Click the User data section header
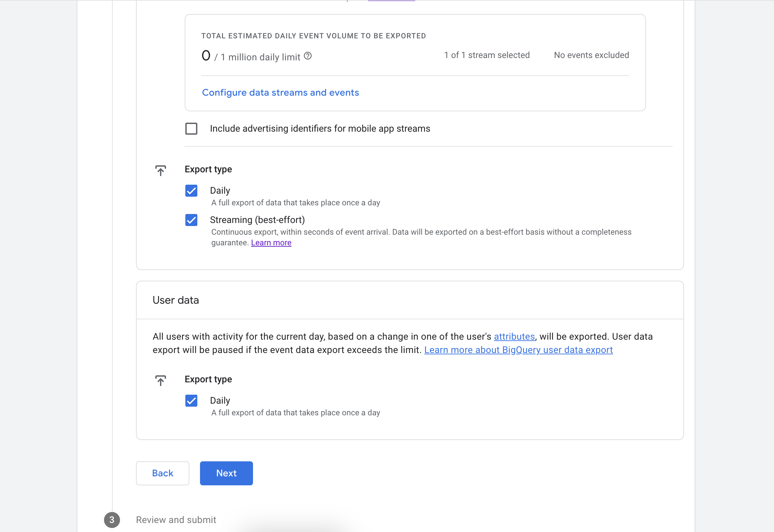This screenshot has height=532, width=774. tap(176, 300)
